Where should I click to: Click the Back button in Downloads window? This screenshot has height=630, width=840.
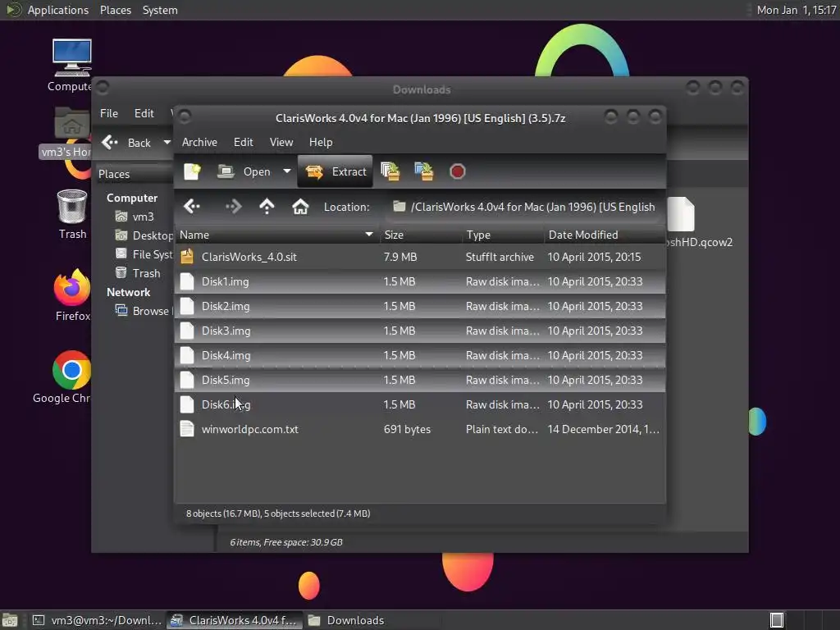pos(126,143)
